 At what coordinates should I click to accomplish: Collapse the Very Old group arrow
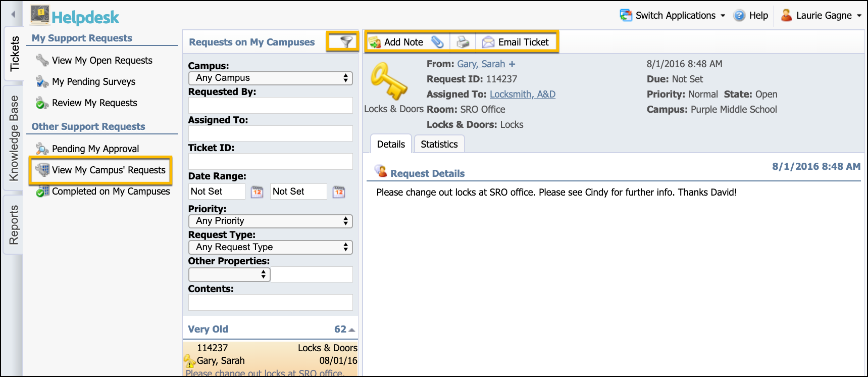(351, 330)
